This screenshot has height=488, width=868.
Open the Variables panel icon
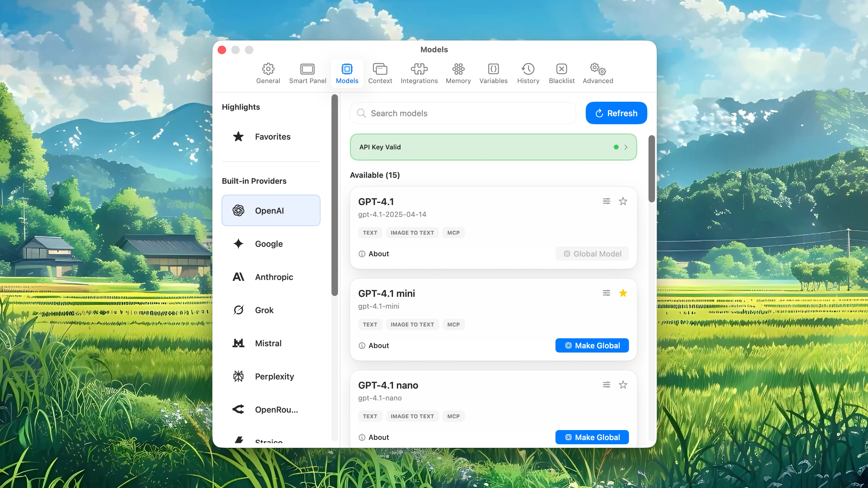click(x=493, y=73)
